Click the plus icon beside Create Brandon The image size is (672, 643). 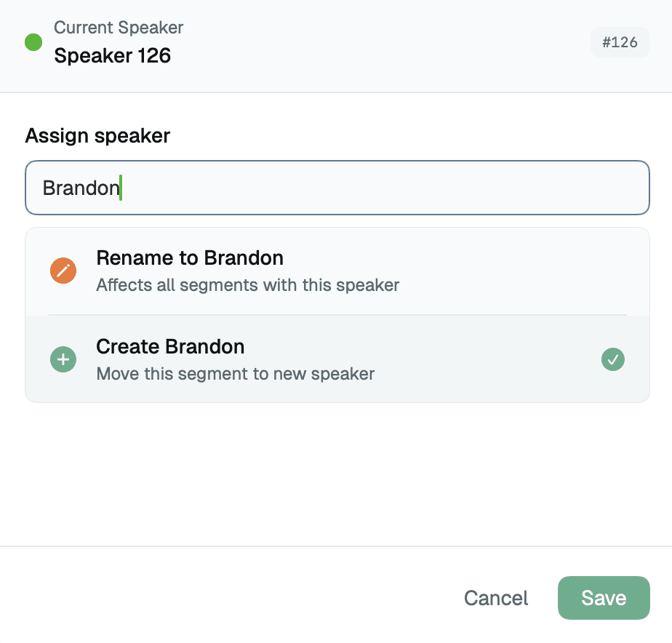tap(63, 359)
